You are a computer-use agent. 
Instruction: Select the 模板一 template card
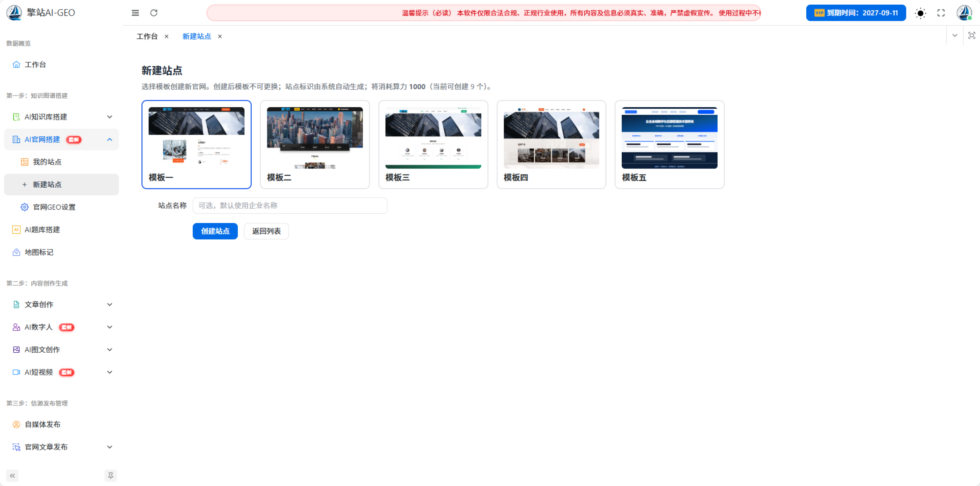point(196,145)
